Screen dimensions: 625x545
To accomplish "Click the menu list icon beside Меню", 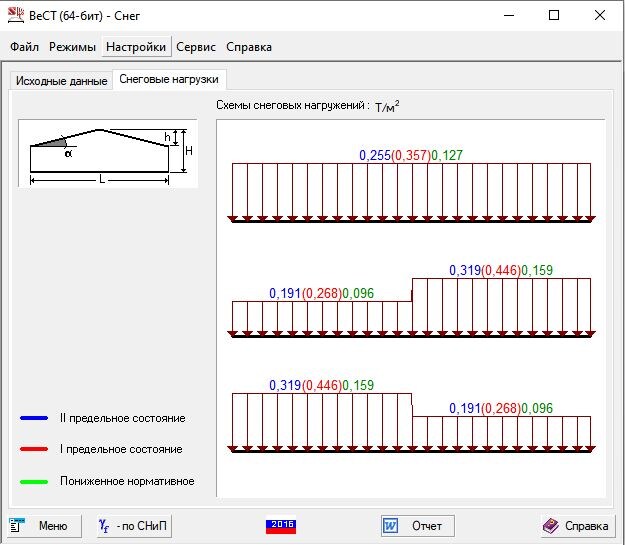I will pyautogui.click(x=16, y=525).
